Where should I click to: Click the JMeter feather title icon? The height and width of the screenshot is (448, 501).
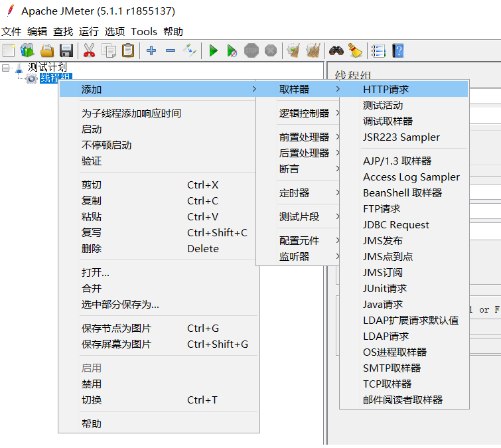(11, 10)
